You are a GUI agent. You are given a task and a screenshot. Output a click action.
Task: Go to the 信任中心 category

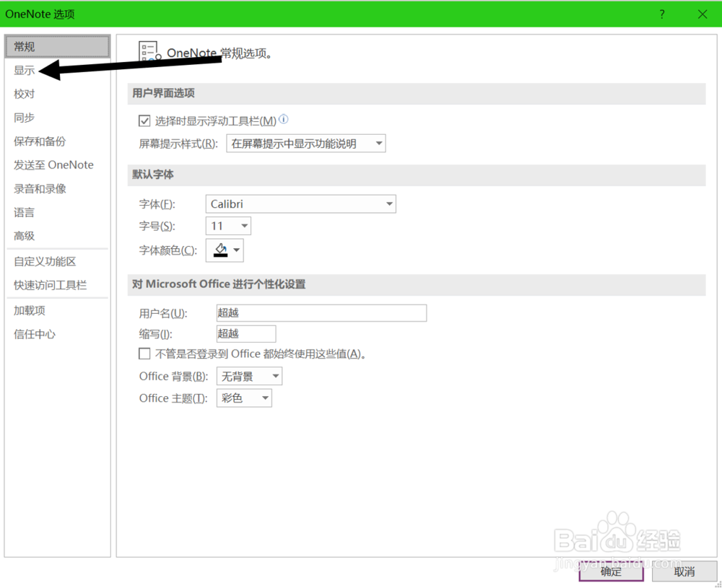(x=58, y=335)
